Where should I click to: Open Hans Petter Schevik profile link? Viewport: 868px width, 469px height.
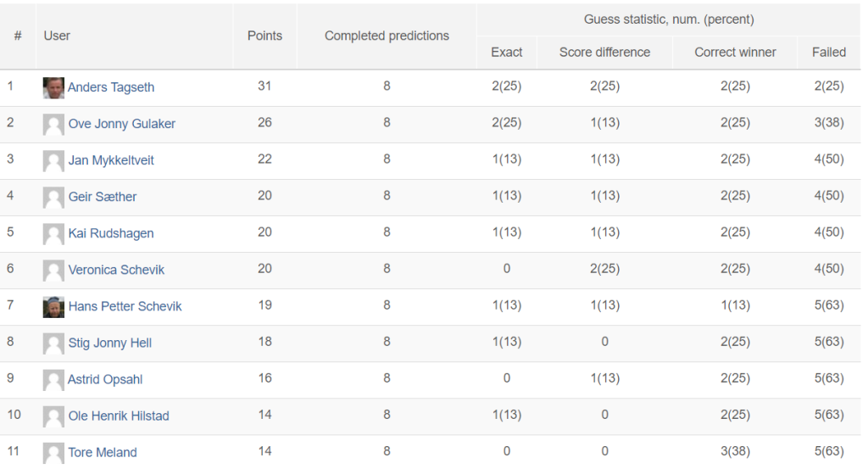click(125, 307)
